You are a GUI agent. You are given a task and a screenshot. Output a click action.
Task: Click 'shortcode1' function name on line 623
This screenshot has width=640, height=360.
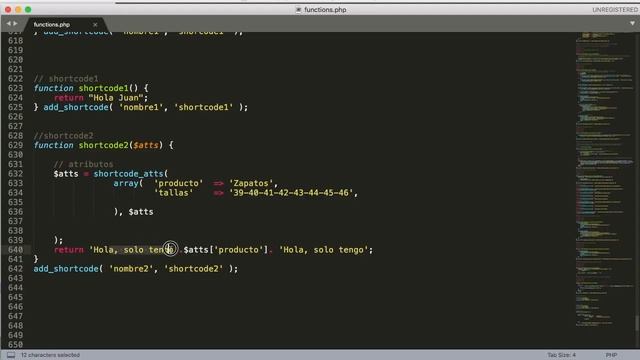103,88
